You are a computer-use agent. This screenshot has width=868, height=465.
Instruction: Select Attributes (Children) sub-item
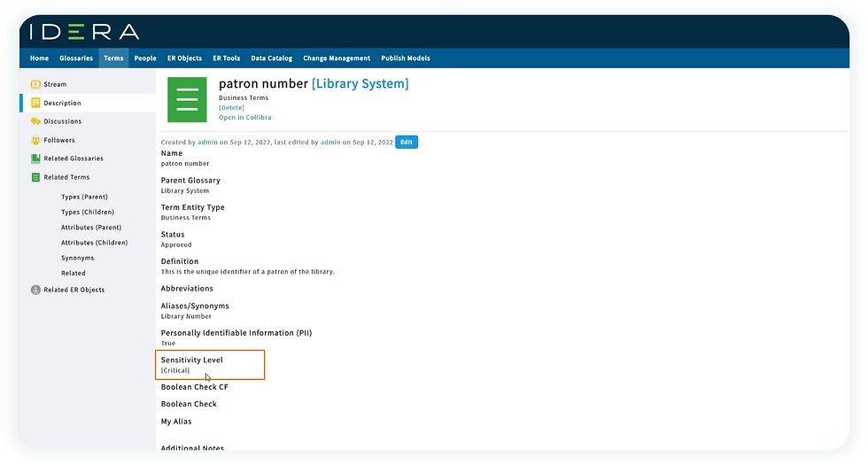[94, 243]
